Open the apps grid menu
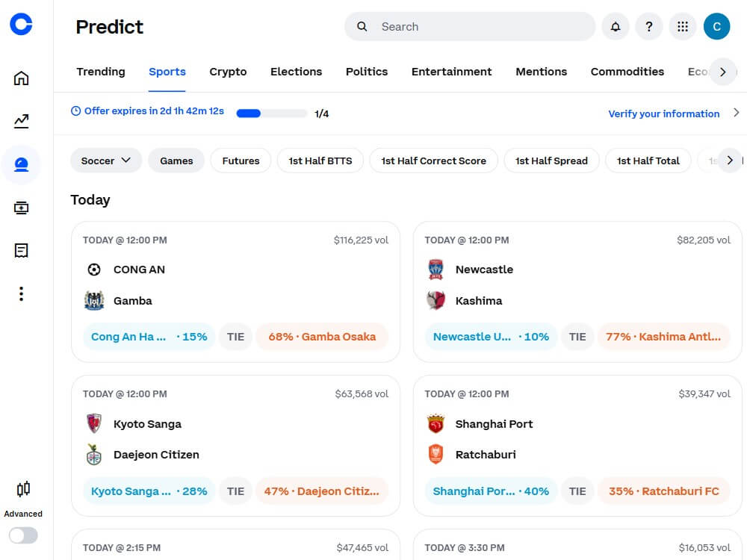Screen dimensions: 747x560 pyautogui.click(x=683, y=27)
